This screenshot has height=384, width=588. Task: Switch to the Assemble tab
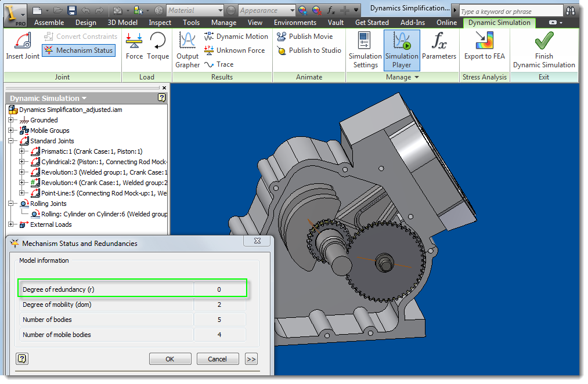[49, 23]
